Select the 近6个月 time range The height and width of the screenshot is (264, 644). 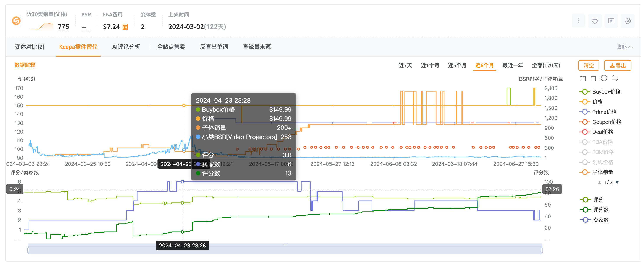(x=484, y=65)
